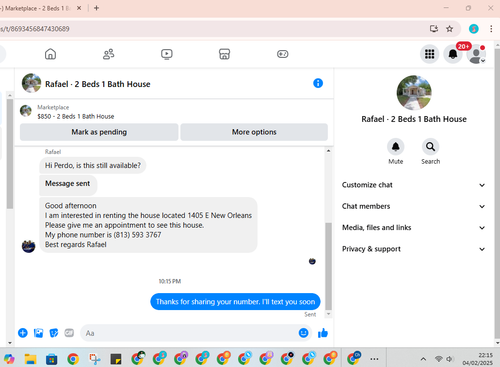
Task: Click the Rafael - 2 Beds 1 Bath House chat header
Action: point(98,84)
